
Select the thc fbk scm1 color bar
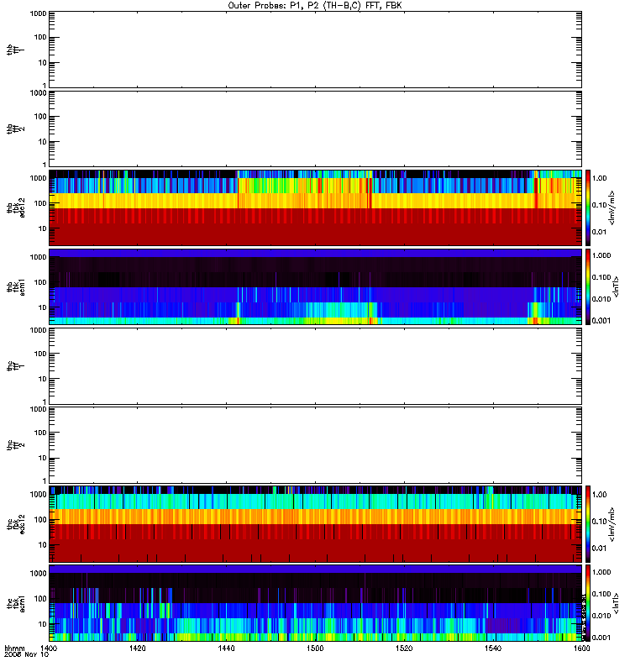coord(588,603)
